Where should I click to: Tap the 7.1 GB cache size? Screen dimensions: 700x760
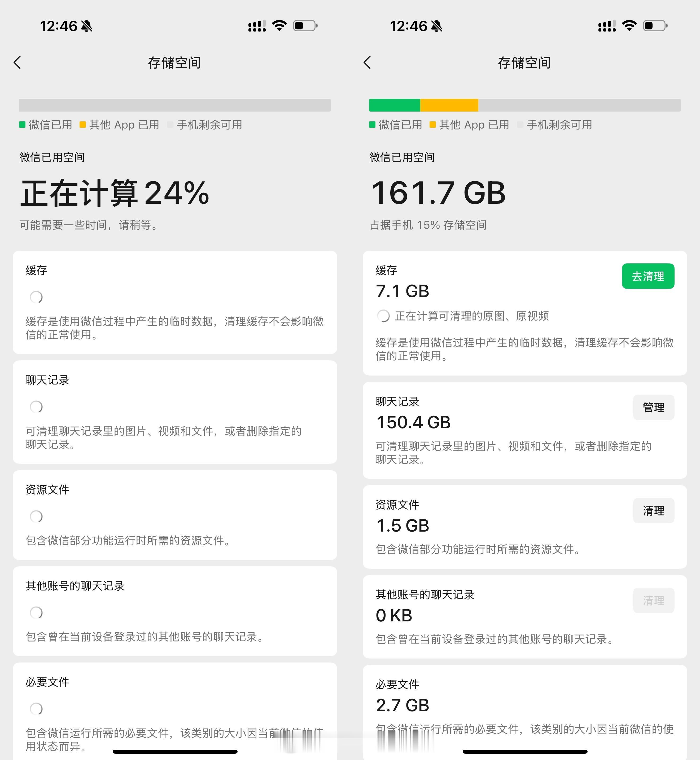tap(403, 291)
